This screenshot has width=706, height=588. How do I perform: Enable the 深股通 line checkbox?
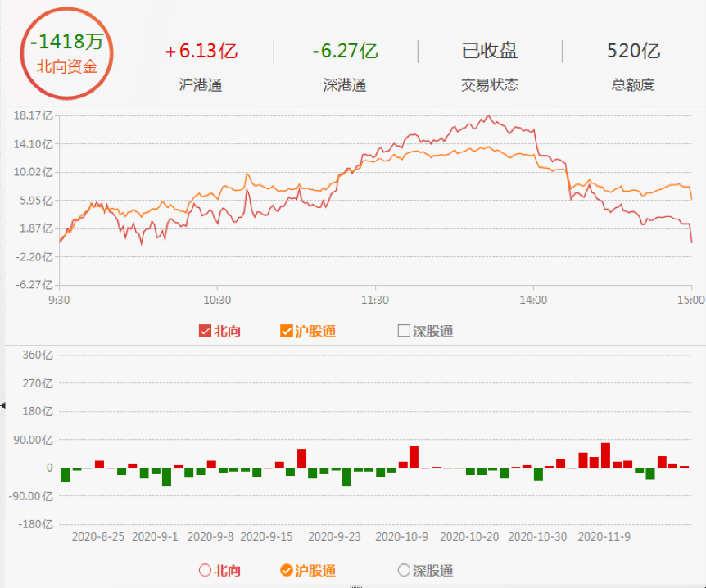tap(404, 331)
